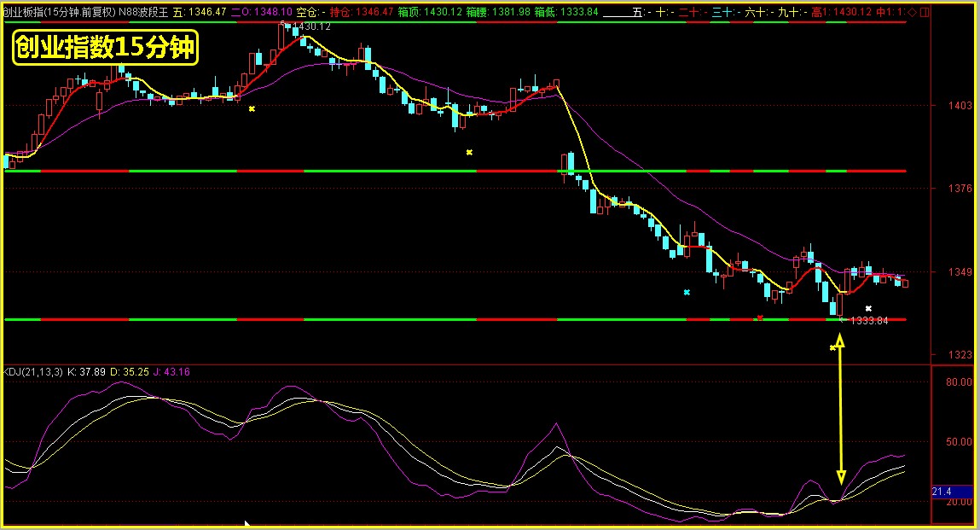Click the 1376 price axis label
This screenshot has width=980, height=530.
[960, 189]
